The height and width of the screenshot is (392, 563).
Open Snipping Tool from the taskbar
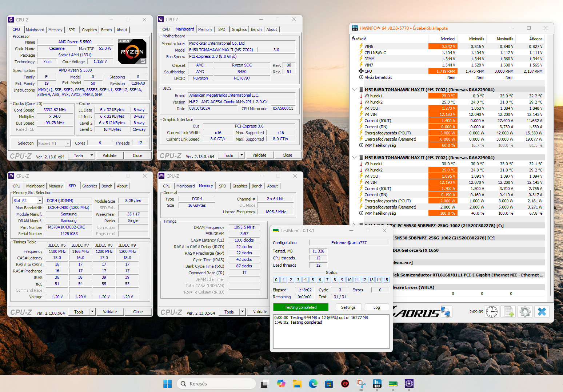click(x=361, y=384)
